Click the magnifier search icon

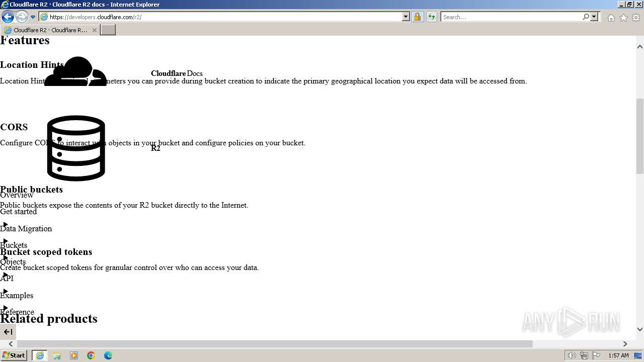point(586,17)
